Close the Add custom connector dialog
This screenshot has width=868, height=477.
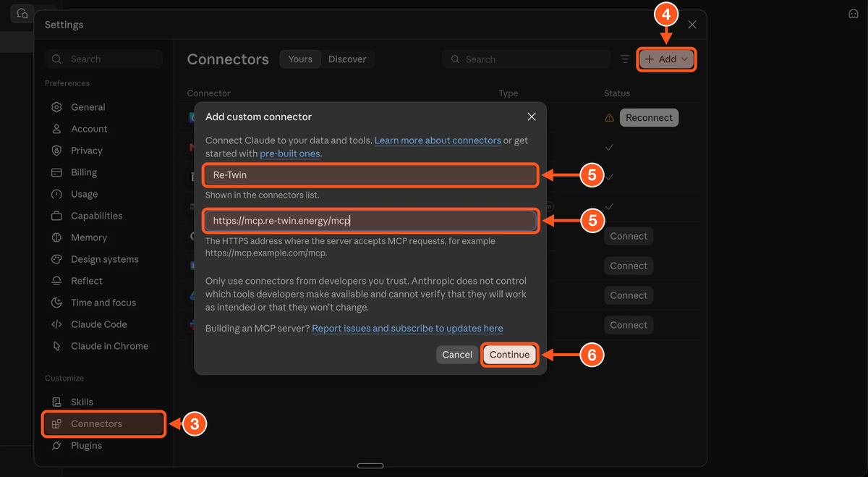(x=532, y=117)
